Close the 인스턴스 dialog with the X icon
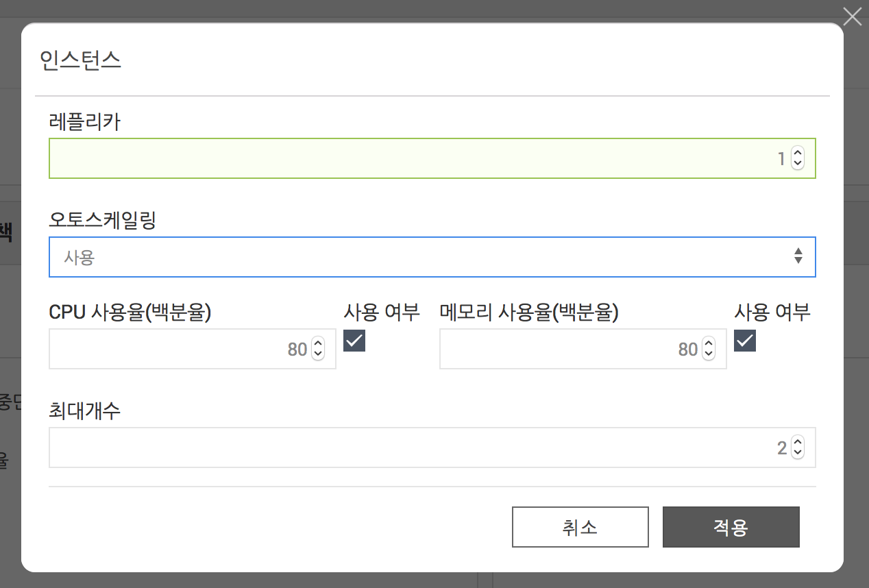Screen dimensions: 869x588 click(x=852, y=16)
